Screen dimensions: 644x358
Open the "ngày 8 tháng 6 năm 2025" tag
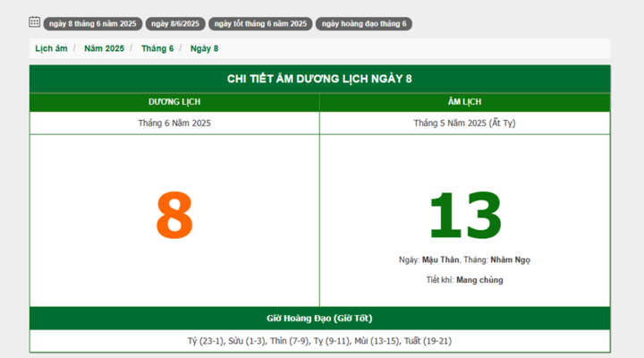tap(93, 24)
